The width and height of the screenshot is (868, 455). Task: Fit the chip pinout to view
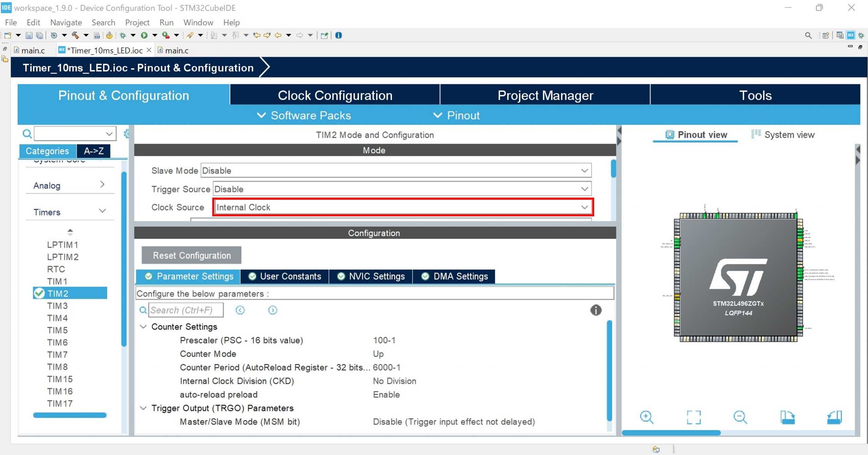693,417
